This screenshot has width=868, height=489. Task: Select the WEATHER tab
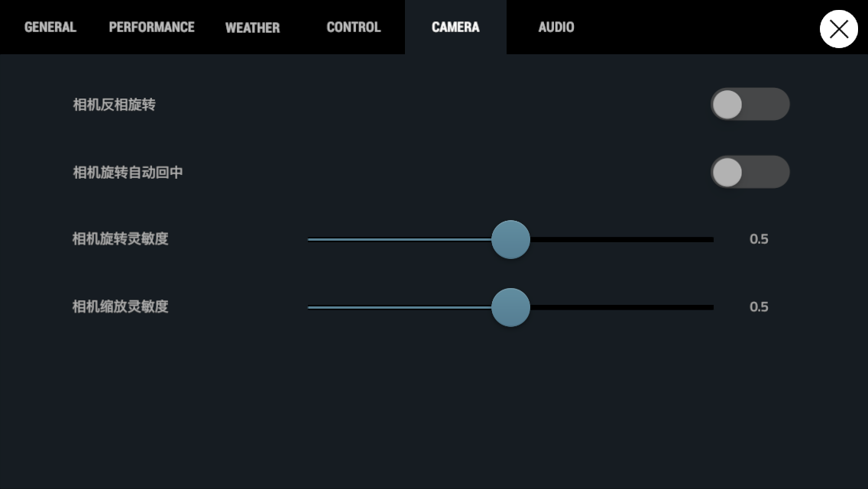252,28
